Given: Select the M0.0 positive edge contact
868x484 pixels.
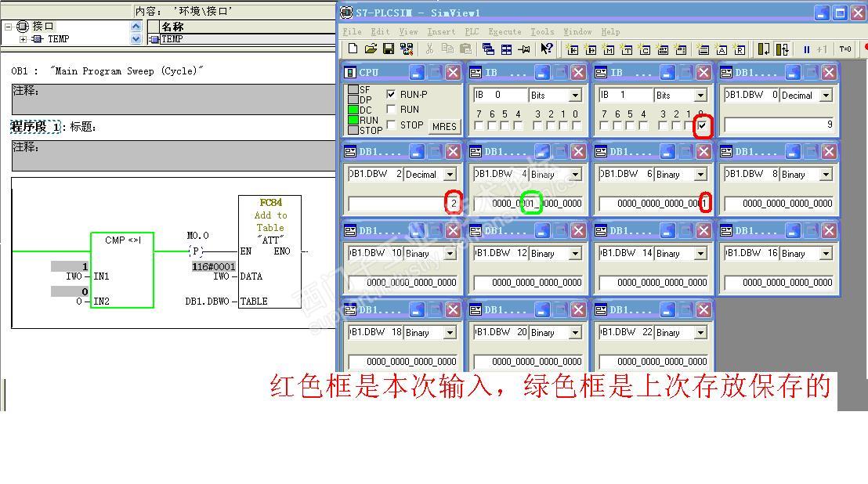Looking at the screenshot, I should [x=195, y=251].
